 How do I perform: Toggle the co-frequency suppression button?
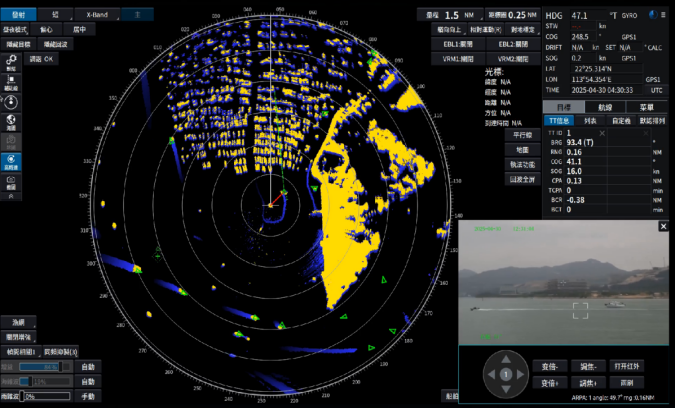click(x=61, y=352)
